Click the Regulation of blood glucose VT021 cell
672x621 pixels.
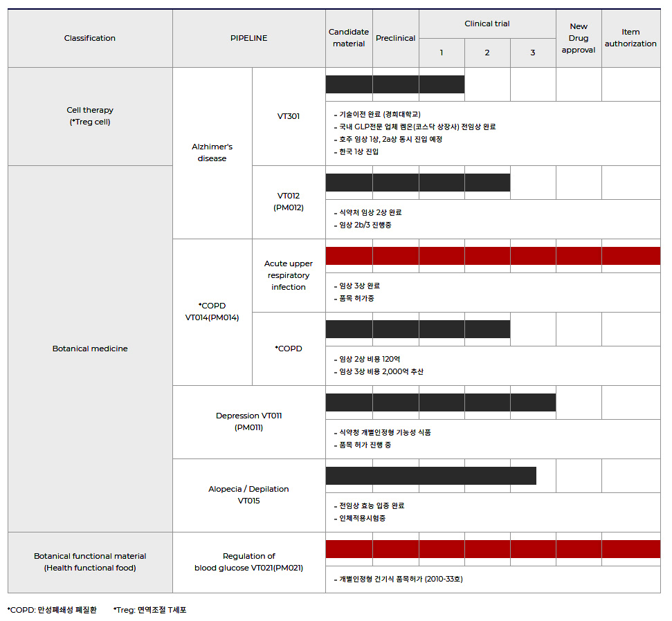[248, 562]
